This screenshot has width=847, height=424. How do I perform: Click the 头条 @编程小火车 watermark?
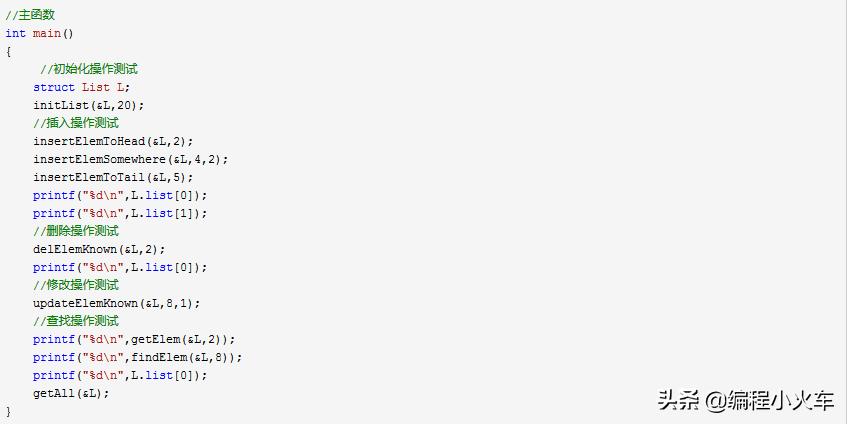pos(745,401)
